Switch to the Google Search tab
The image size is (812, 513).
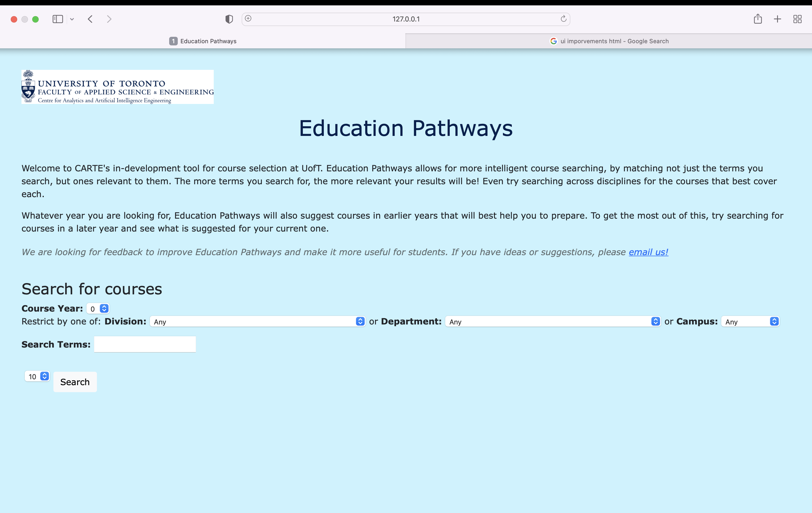pos(609,41)
